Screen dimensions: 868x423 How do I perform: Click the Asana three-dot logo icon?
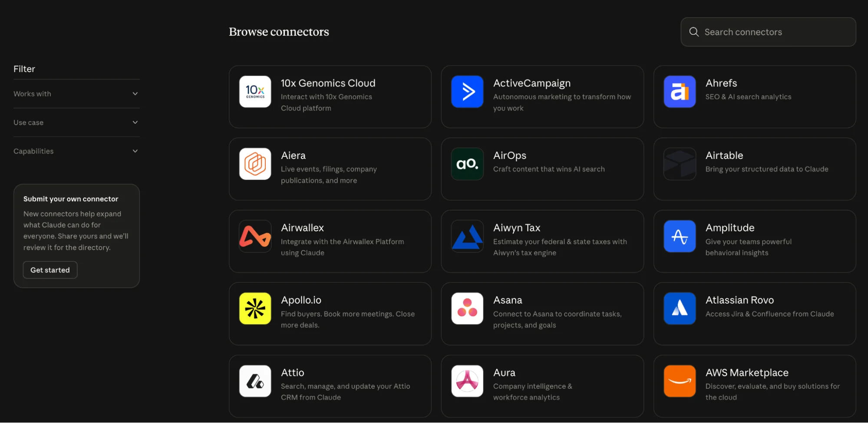point(467,309)
